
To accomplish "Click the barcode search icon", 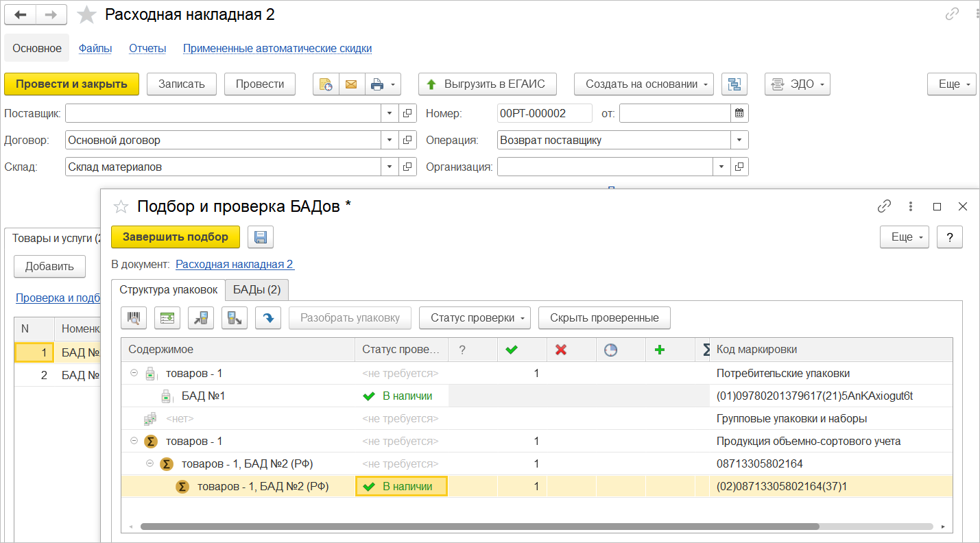I will pyautogui.click(x=134, y=318).
